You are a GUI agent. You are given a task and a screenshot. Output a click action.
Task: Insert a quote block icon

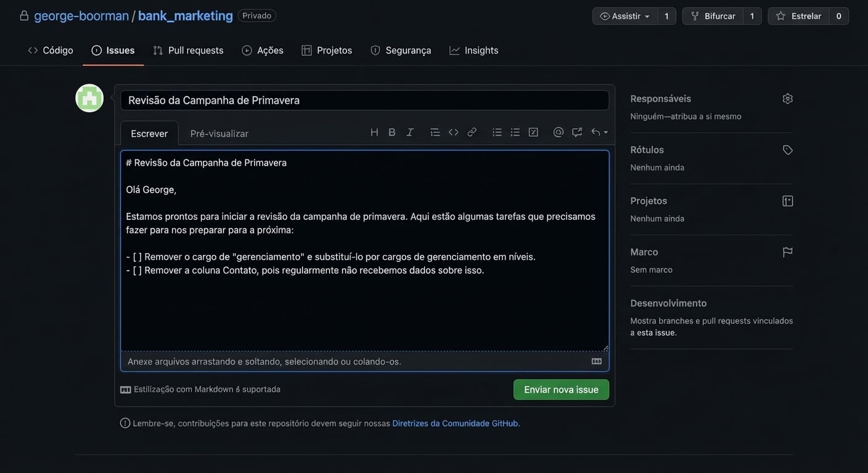click(x=435, y=132)
